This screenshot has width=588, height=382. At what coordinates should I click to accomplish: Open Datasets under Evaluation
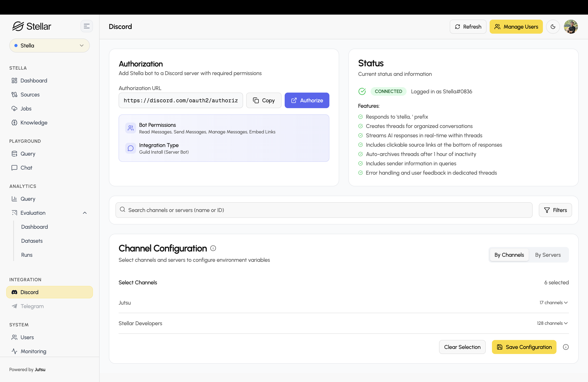(x=32, y=241)
